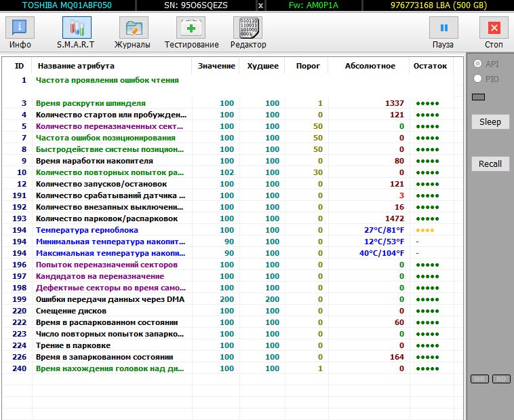
Task: Click the TOSHIBA MQ01ABF050 model label
Action: pyautogui.click(x=67, y=5)
